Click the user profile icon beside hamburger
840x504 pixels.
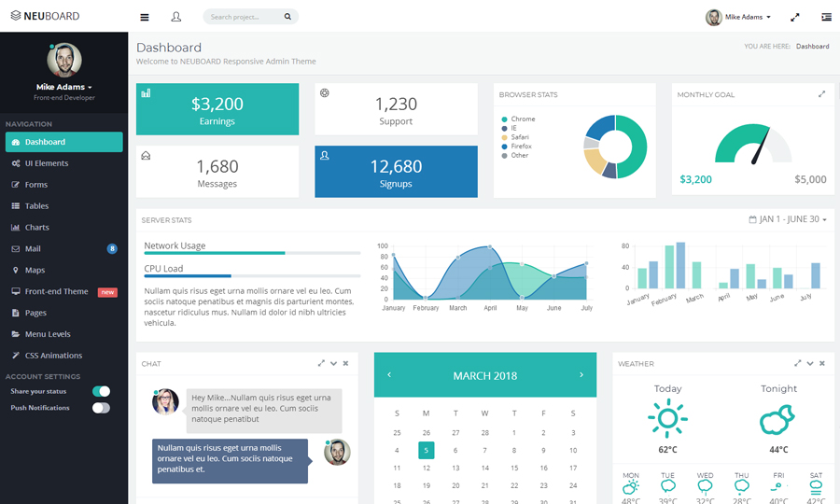click(176, 17)
